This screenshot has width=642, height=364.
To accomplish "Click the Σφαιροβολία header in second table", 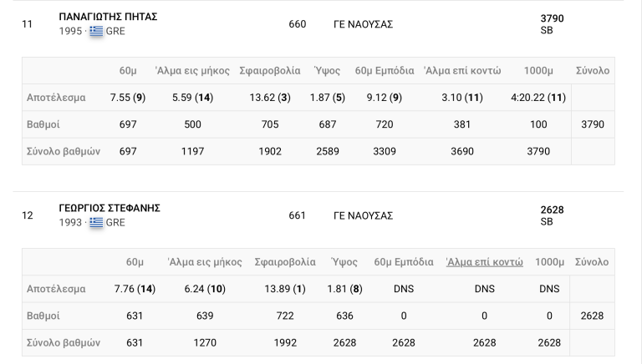I will click(285, 262).
